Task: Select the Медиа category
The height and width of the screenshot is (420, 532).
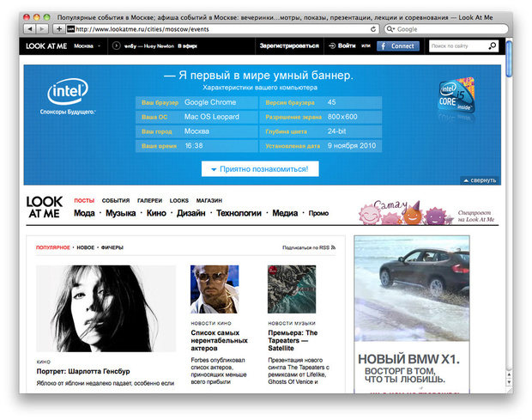Action: (285, 213)
